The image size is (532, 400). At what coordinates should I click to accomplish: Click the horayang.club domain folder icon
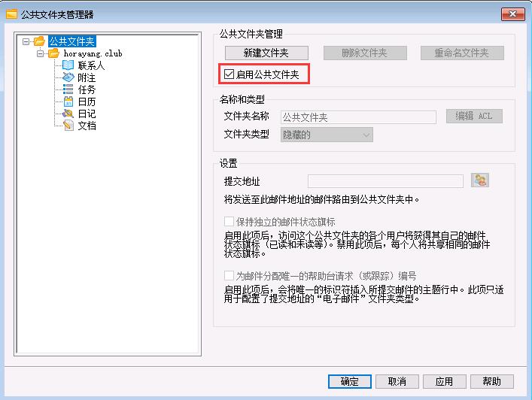click(53, 53)
